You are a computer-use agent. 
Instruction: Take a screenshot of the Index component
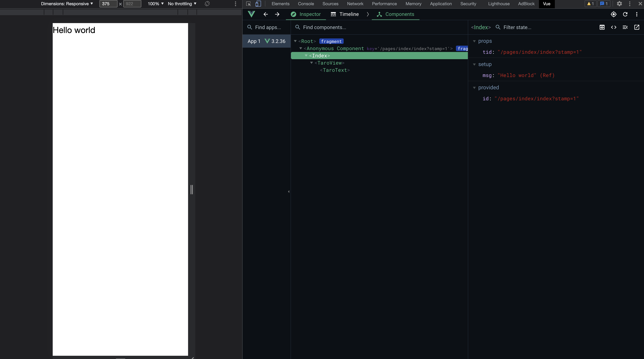click(602, 27)
